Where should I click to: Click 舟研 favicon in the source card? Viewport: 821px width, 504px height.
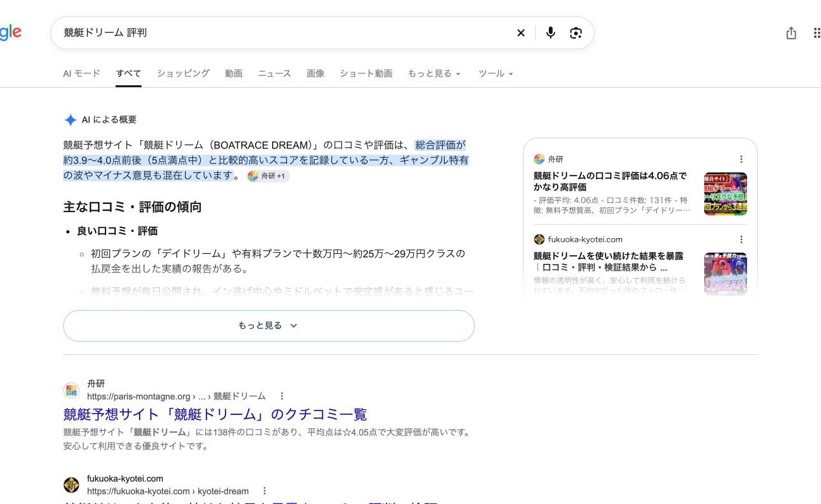tap(539, 159)
